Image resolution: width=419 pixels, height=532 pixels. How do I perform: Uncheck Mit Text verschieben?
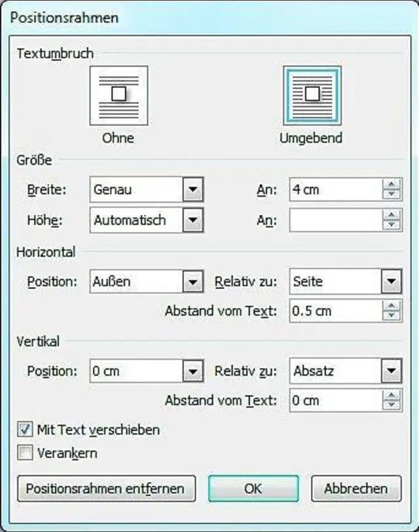point(26,430)
